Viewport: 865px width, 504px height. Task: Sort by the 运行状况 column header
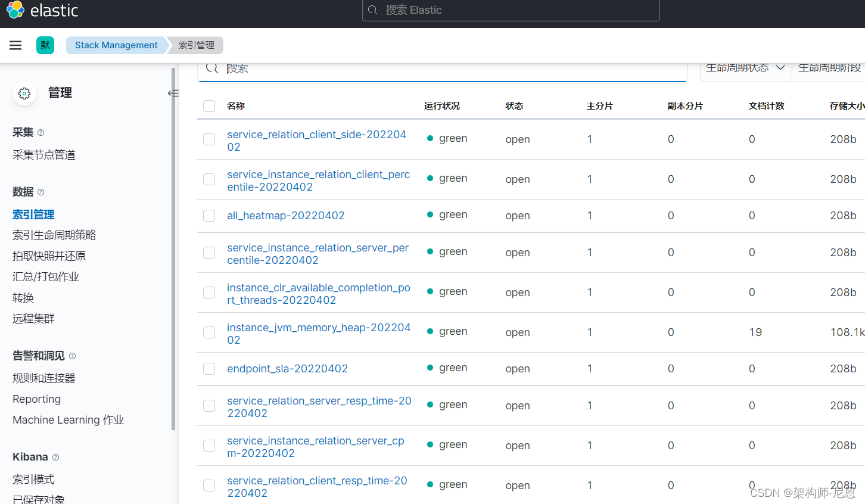442,106
